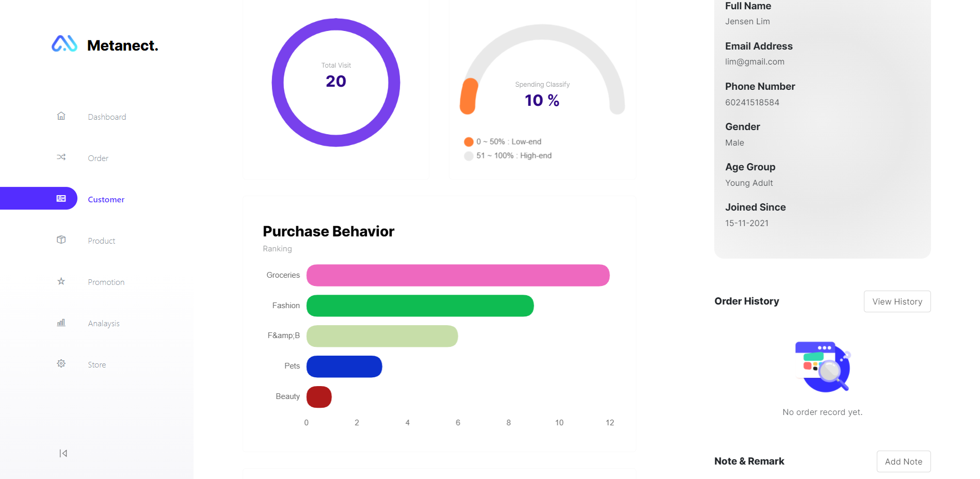
Task: Click the '51 ~ 100% : High-end' legend text
Action: coord(514,156)
